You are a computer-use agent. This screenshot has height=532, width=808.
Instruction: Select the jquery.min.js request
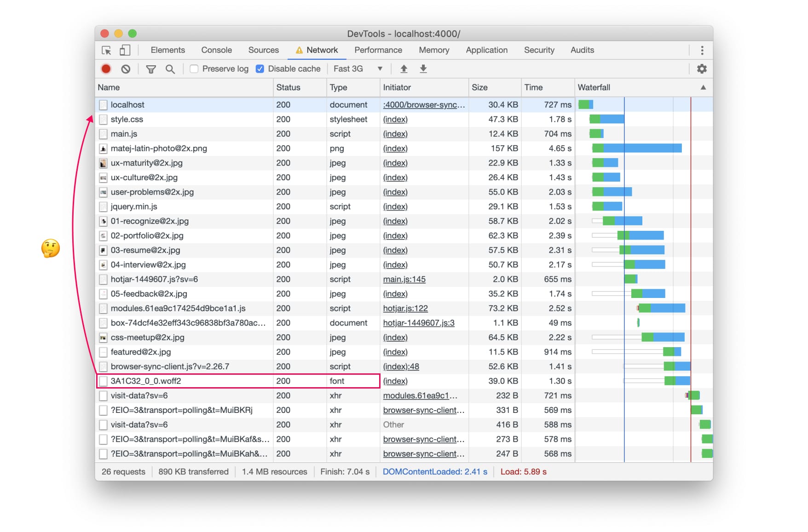coord(404,207)
